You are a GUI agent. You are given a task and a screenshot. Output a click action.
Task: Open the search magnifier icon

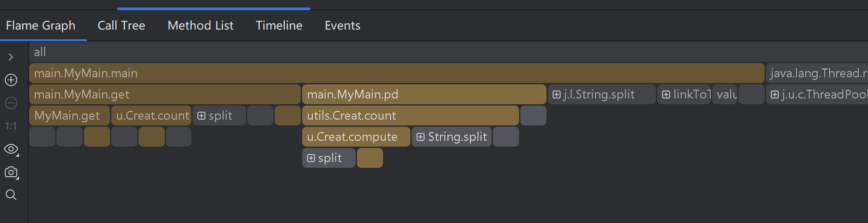coord(11,195)
